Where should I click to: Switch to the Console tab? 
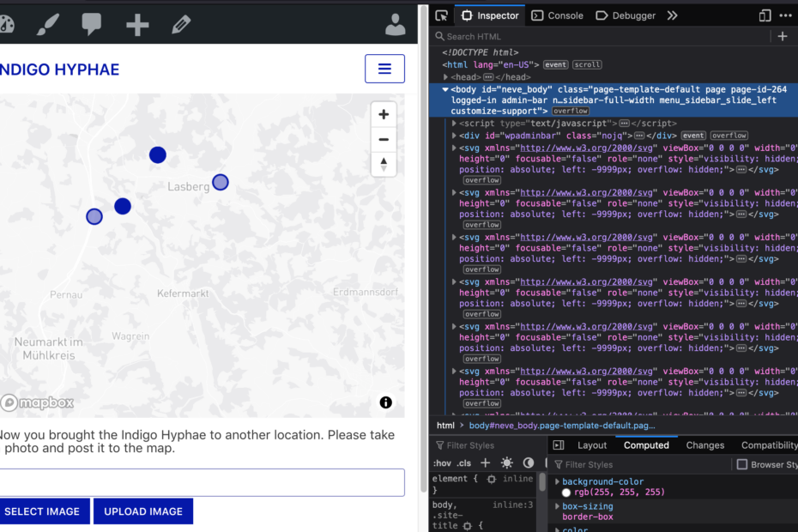click(x=557, y=15)
